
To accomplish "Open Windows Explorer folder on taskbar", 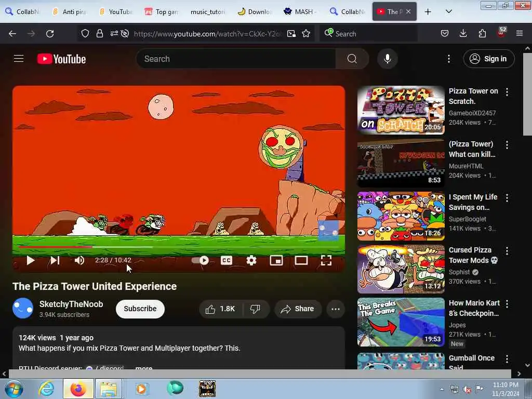I will tap(109, 389).
